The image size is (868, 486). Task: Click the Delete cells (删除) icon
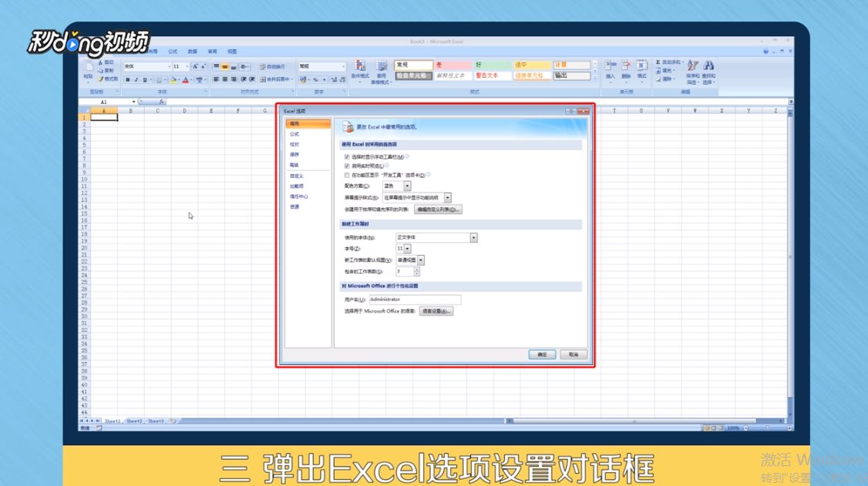click(x=626, y=65)
